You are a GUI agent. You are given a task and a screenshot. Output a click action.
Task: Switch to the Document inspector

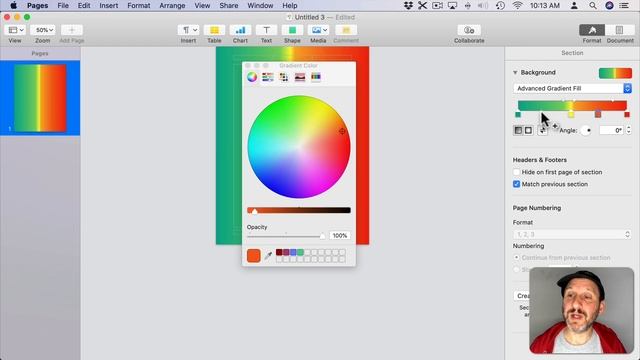[619, 30]
